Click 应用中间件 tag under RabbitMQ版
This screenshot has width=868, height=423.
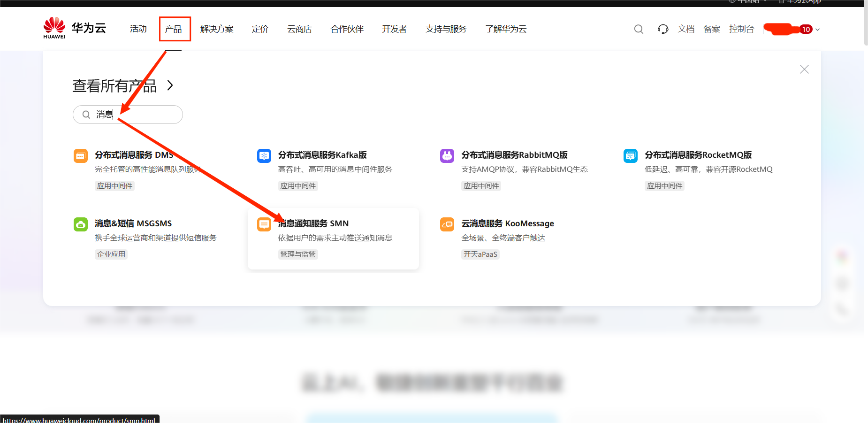tap(481, 186)
